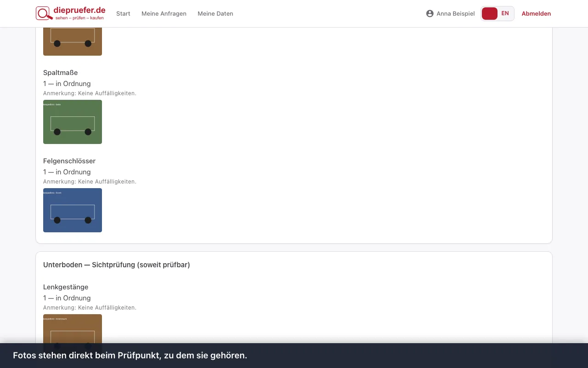Image resolution: width=588 pixels, height=368 pixels.
Task: Open the brown photo above Spaltmaße
Action: [73, 41]
